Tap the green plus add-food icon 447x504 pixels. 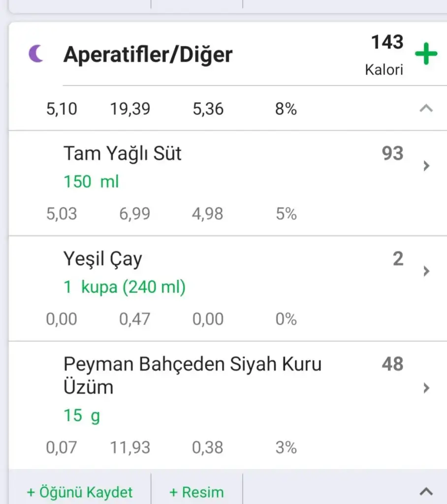pos(426,54)
